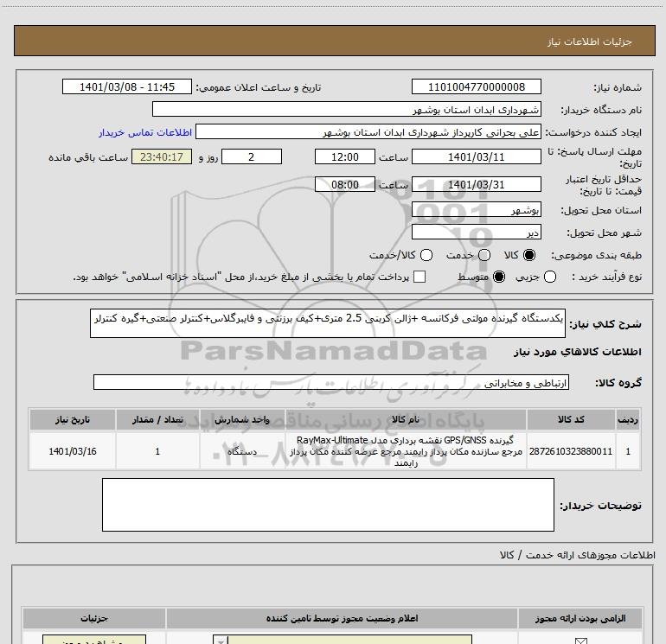
Task: Toggle the required-permit checkbox in permits table
Action: click(x=580, y=641)
